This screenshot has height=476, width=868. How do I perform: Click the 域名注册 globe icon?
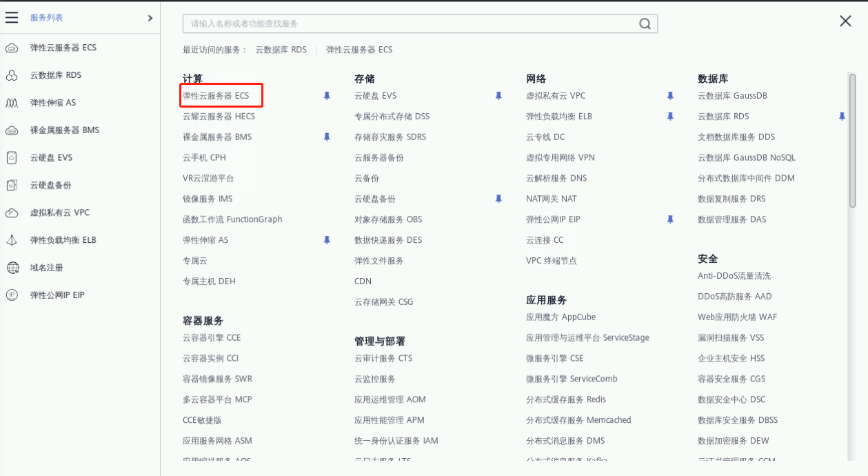[x=12, y=268]
